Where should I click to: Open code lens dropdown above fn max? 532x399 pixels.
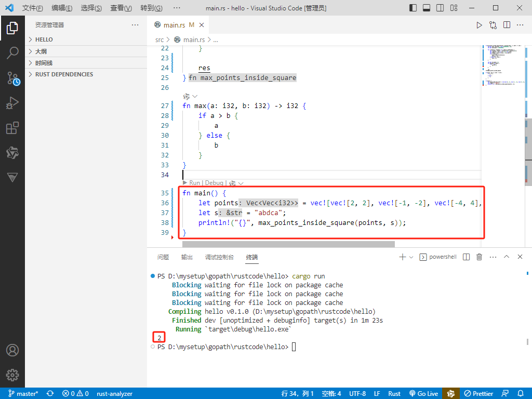(195, 97)
